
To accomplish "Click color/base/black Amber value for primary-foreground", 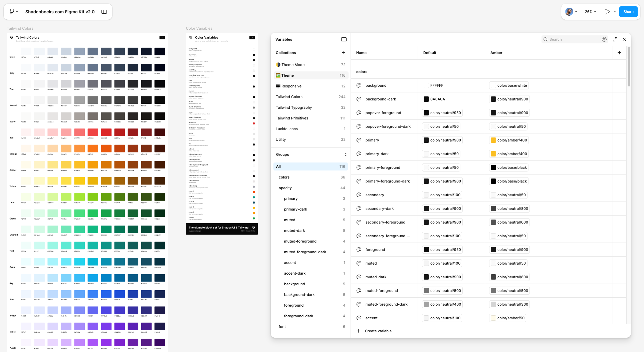I will coord(509,167).
